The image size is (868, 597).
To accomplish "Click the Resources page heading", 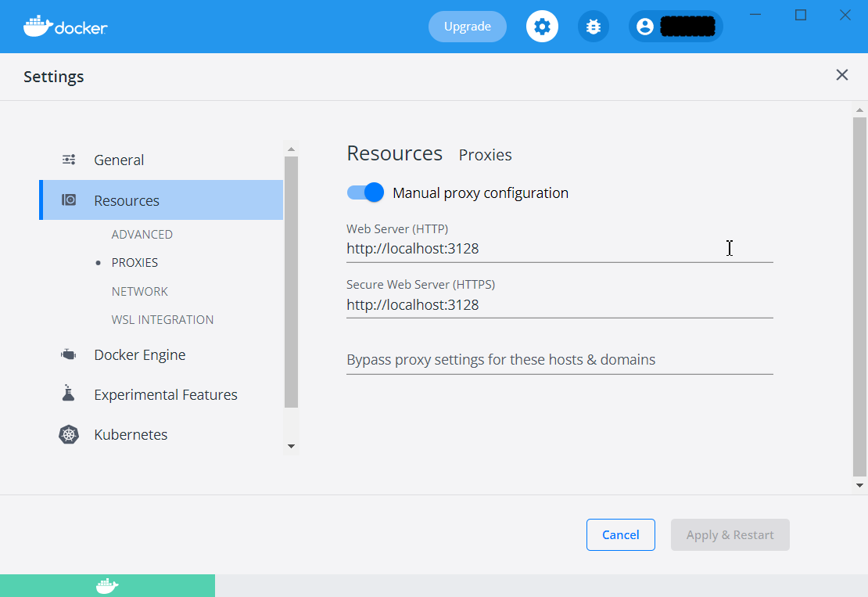I will coord(395,153).
